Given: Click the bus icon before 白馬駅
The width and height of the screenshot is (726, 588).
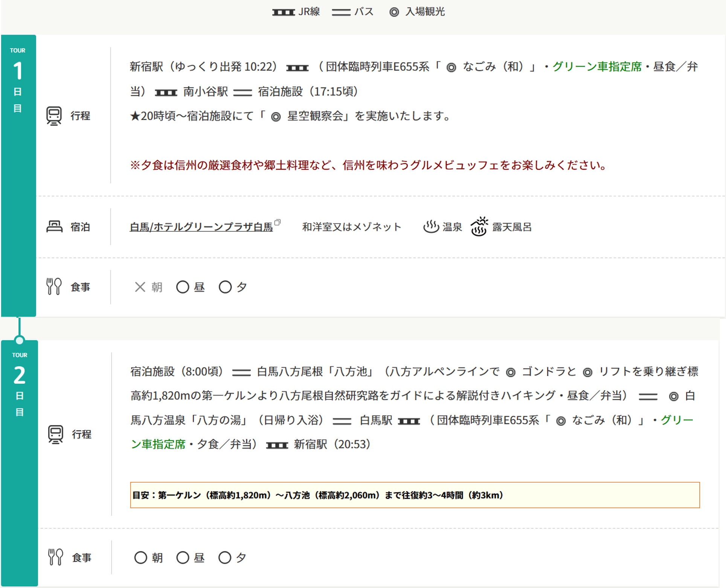Looking at the screenshot, I should tap(342, 421).
